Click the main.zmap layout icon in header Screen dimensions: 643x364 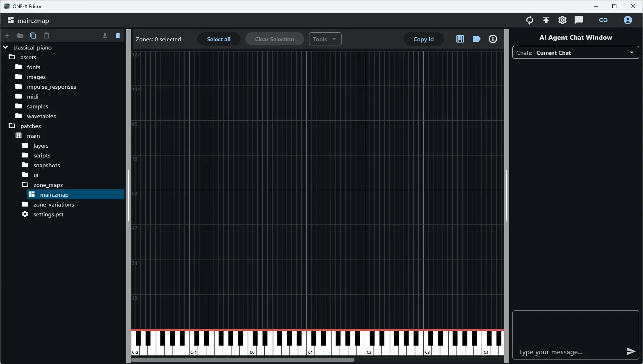(11, 20)
